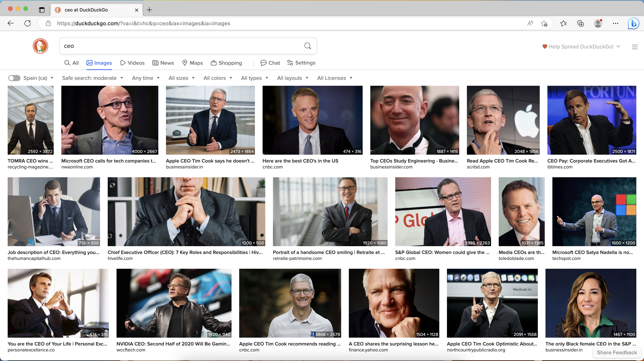644x361 pixels.
Task: Click the businessinsider.in source under Apple CEO Tim Cook says
Action: click(185, 167)
